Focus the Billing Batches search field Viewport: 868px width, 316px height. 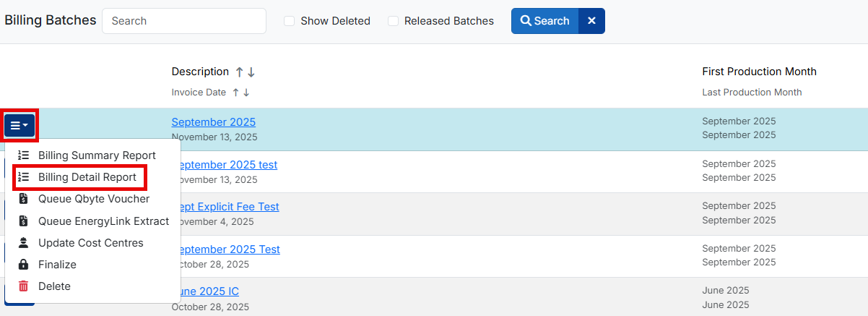pyautogui.click(x=184, y=21)
